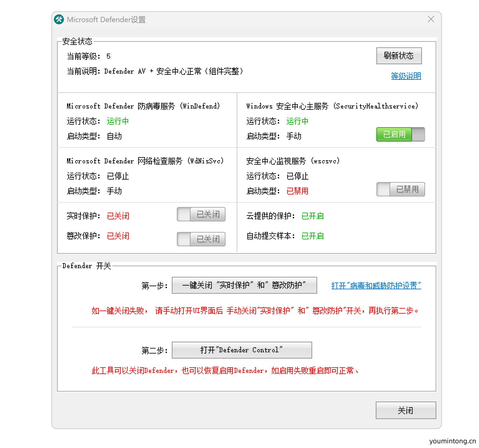Click the 刷新状态 refresh button
This screenshot has height=448, width=479.
pos(399,55)
